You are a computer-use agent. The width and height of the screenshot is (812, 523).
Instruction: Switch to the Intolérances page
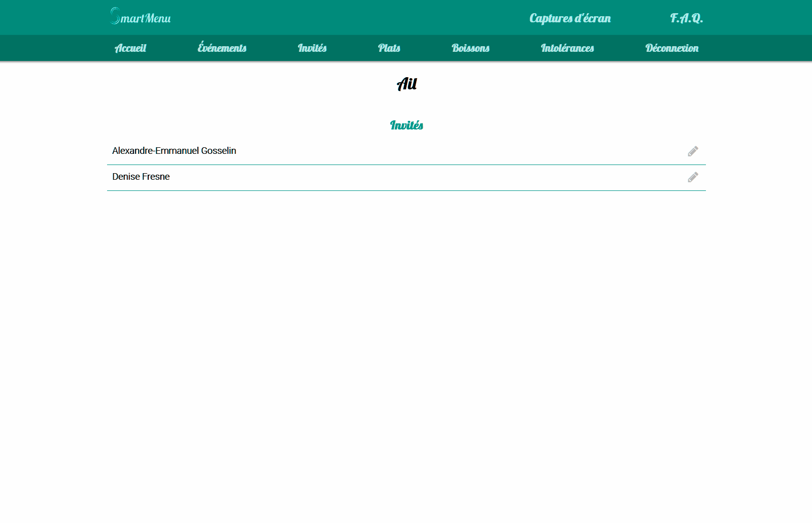[x=567, y=48]
